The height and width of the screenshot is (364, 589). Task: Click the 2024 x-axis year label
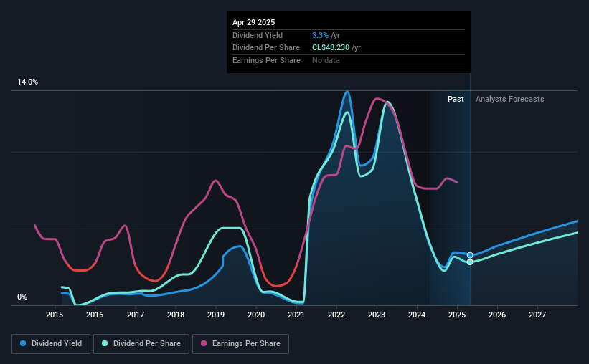pyautogui.click(x=417, y=315)
